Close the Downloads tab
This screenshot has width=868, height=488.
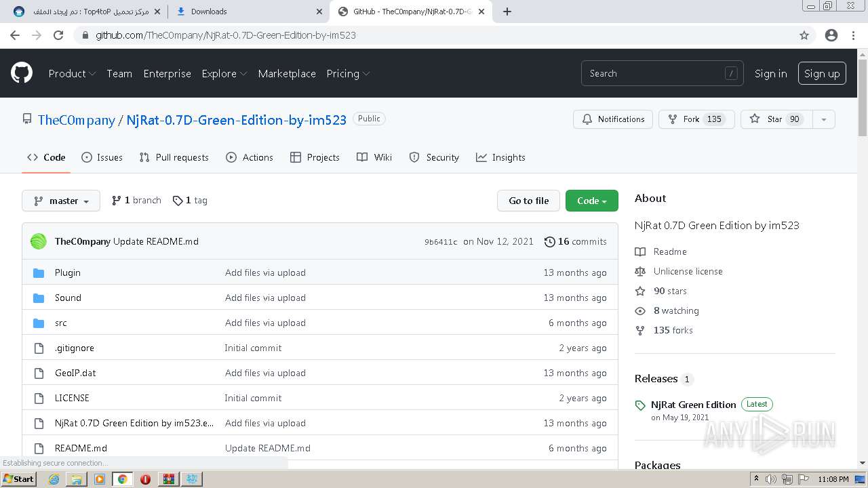click(x=319, y=12)
